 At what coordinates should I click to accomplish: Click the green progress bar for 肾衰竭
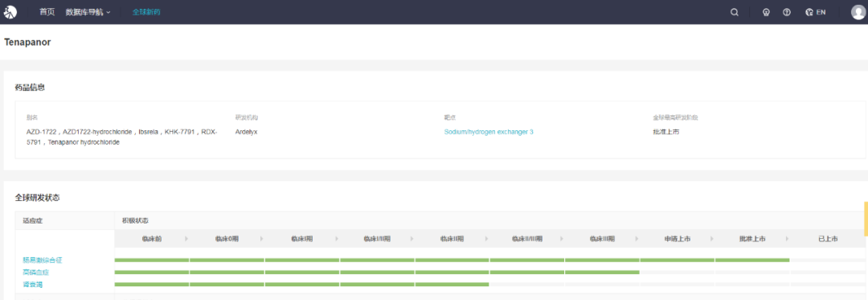(x=301, y=285)
